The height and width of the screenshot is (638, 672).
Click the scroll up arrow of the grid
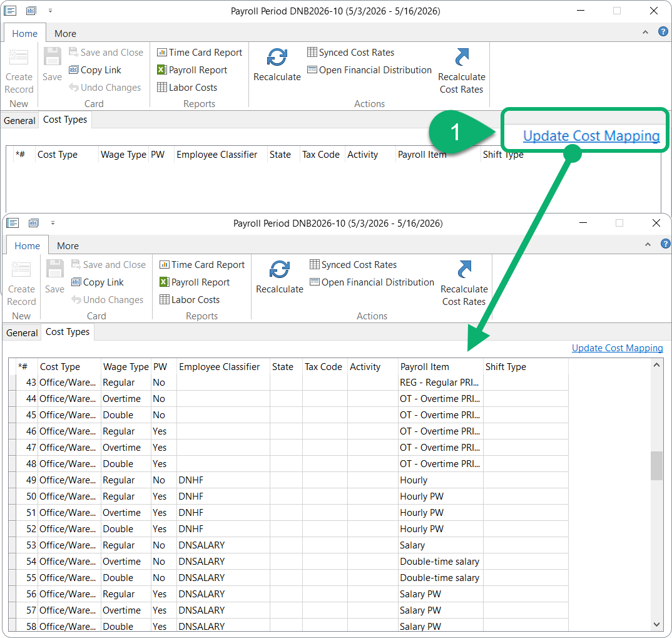click(656, 365)
